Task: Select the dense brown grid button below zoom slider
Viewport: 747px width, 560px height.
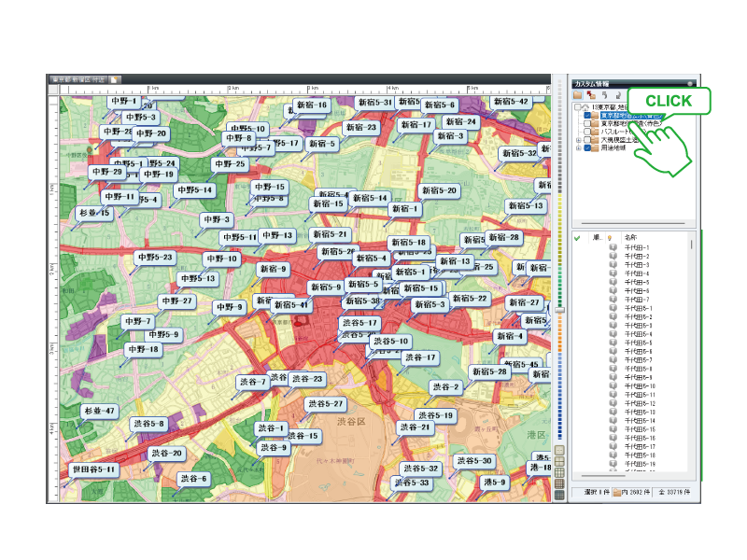Action: pos(559,483)
